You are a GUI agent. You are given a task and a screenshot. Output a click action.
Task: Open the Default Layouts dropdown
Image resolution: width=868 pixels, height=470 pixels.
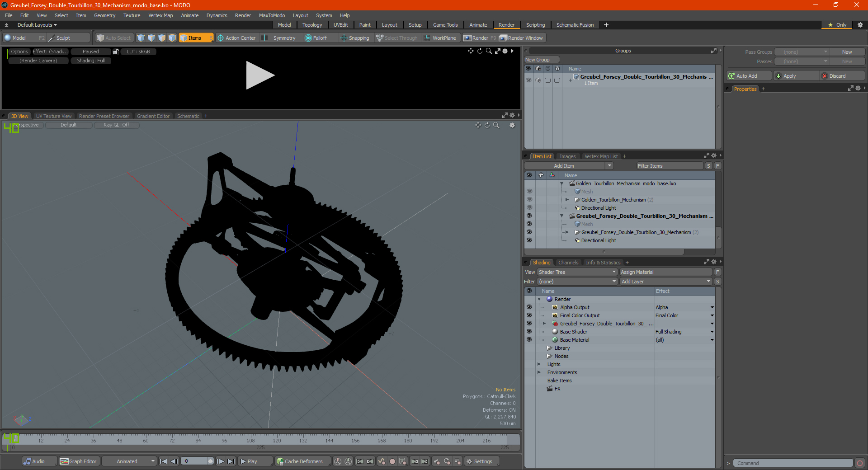tap(37, 25)
